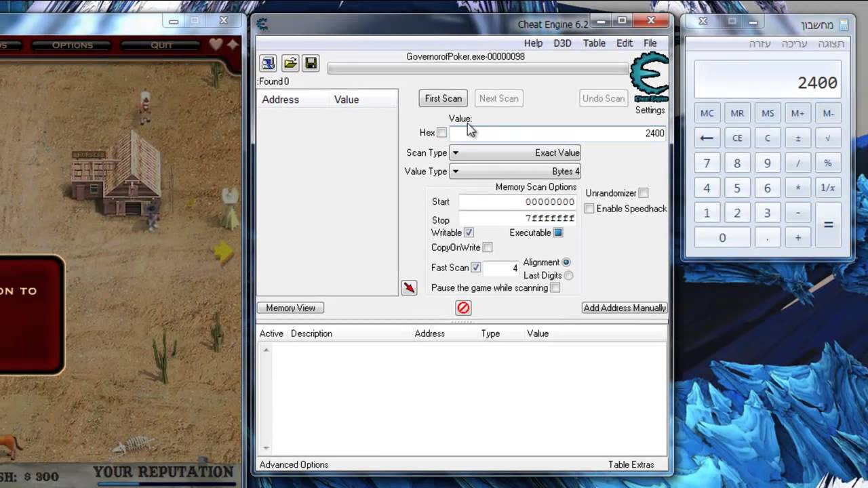Screen dimensions: 868x488
Task: Open the process list icon in Cheat Engine
Action: pos(268,64)
